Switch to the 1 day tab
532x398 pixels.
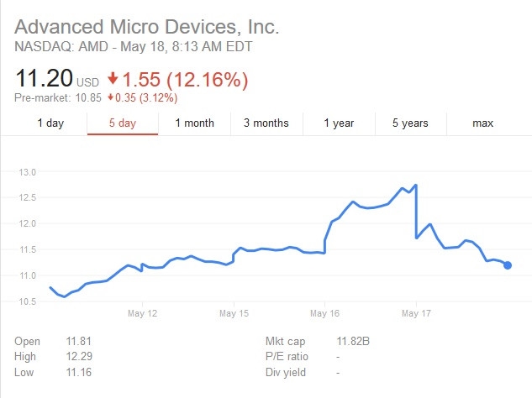(x=50, y=123)
